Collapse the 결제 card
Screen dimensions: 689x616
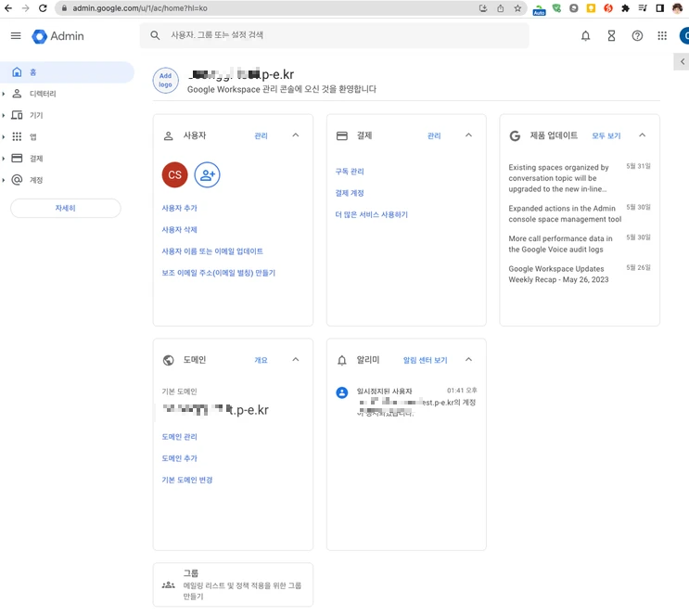pos(468,135)
